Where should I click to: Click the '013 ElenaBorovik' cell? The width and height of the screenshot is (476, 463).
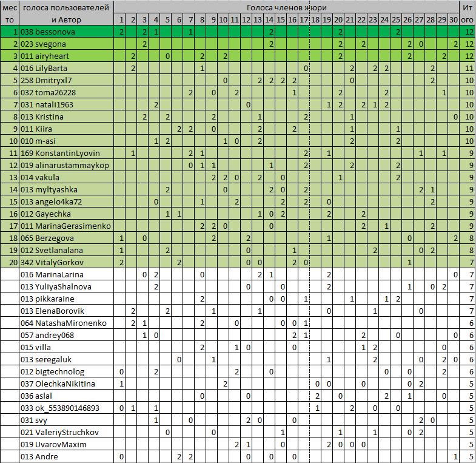pyautogui.click(x=66, y=311)
